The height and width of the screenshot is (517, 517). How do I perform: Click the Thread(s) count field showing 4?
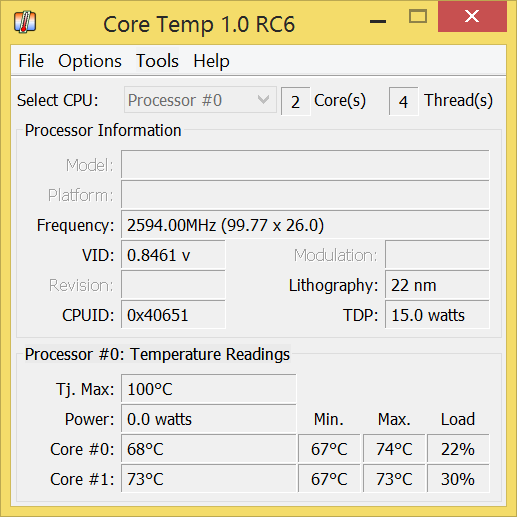(x=404, y=101)
